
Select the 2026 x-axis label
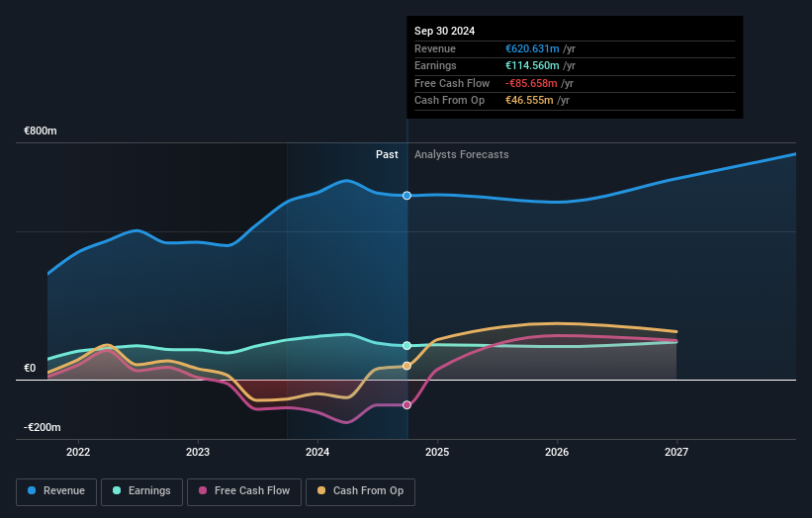click(x=557, y=453)
